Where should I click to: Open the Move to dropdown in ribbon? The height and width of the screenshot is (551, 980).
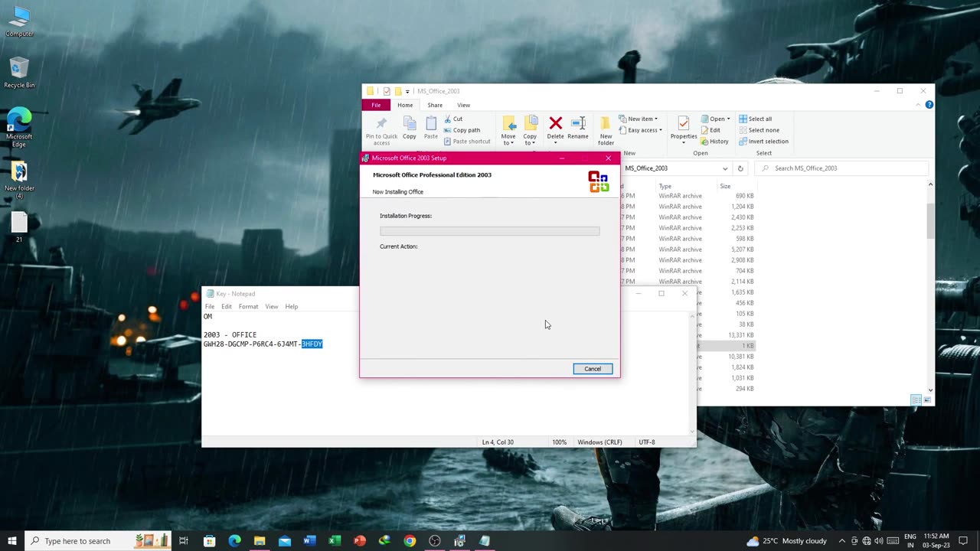(508, 139)
